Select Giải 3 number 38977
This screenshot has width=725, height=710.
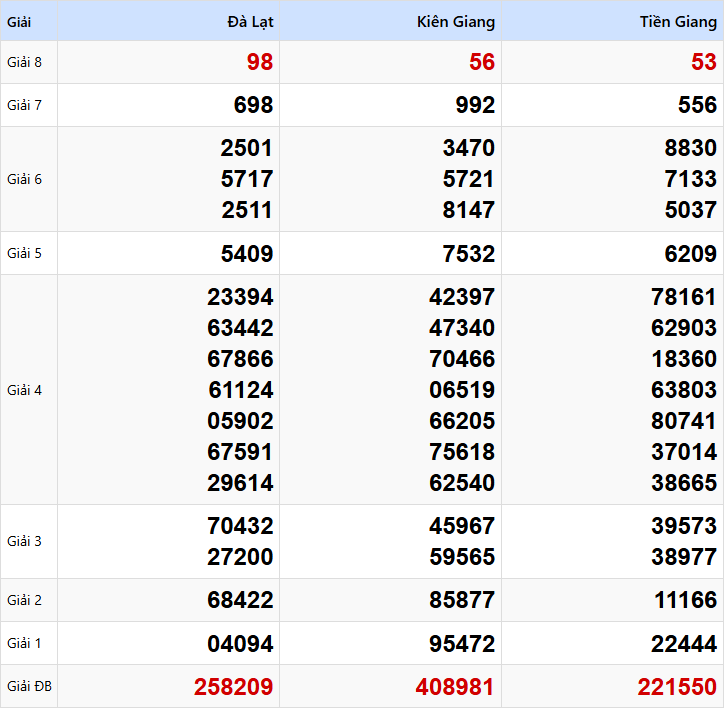pyautogui.click(x=684, y=557)
